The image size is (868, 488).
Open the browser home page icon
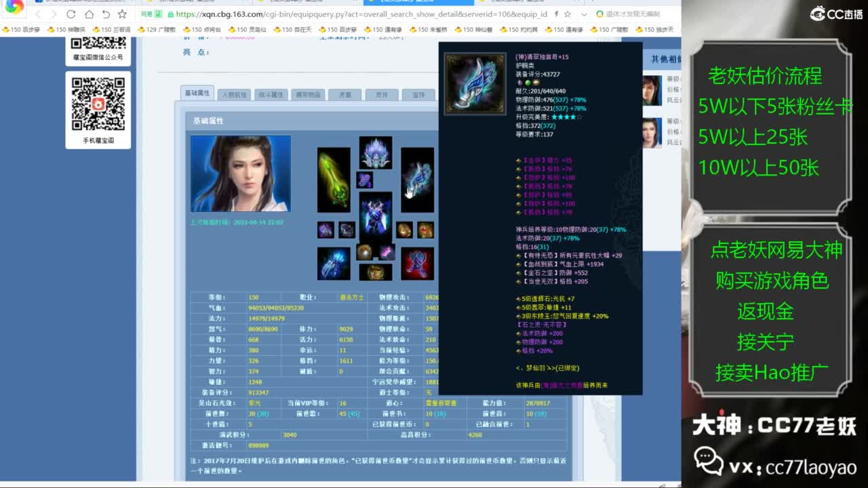point(89,14)
